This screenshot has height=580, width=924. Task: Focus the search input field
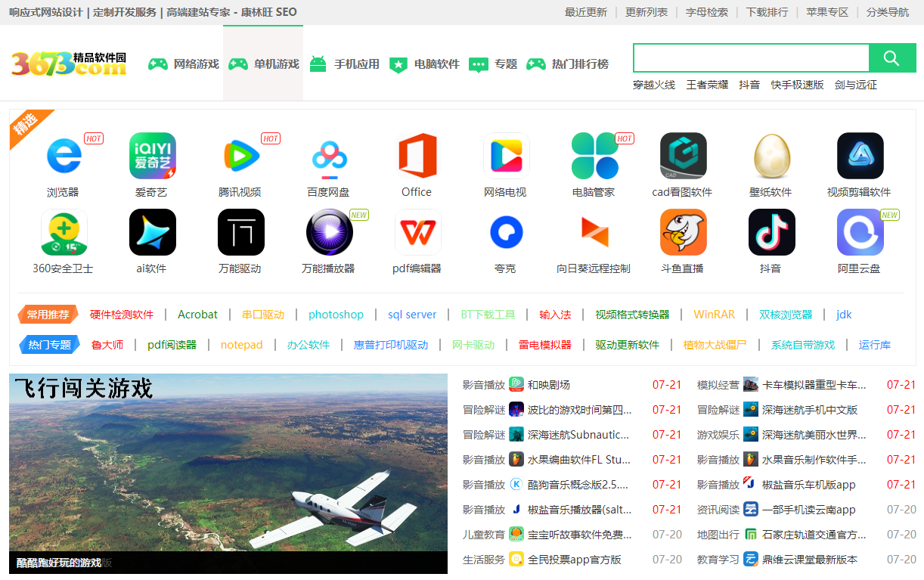751,58
